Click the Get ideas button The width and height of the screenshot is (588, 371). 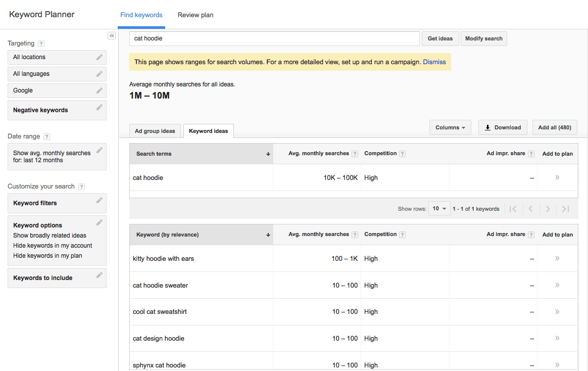click(x=440, y=38)
